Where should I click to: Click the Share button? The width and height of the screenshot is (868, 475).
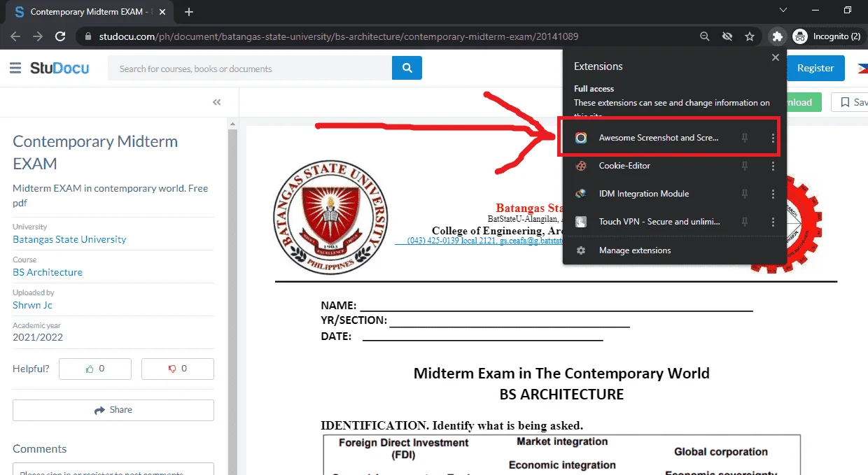[113, 410]
